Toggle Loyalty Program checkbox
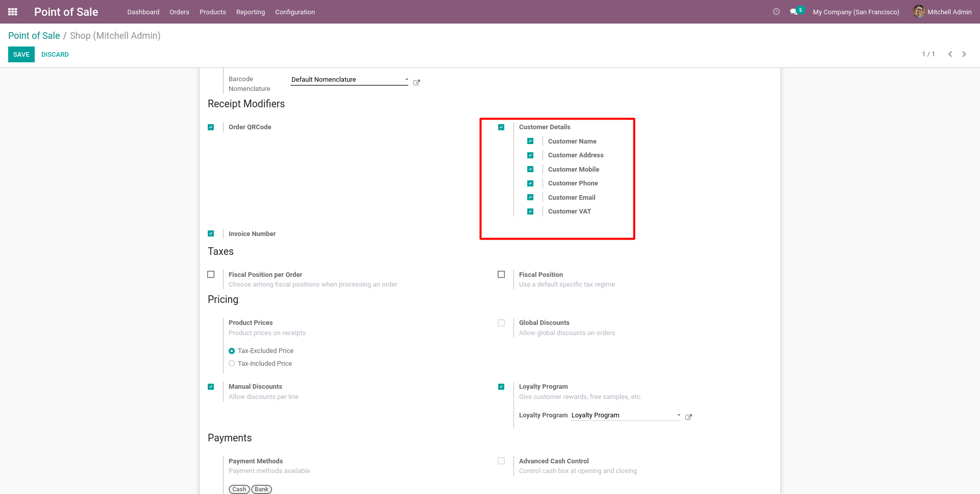 point(501,387)
